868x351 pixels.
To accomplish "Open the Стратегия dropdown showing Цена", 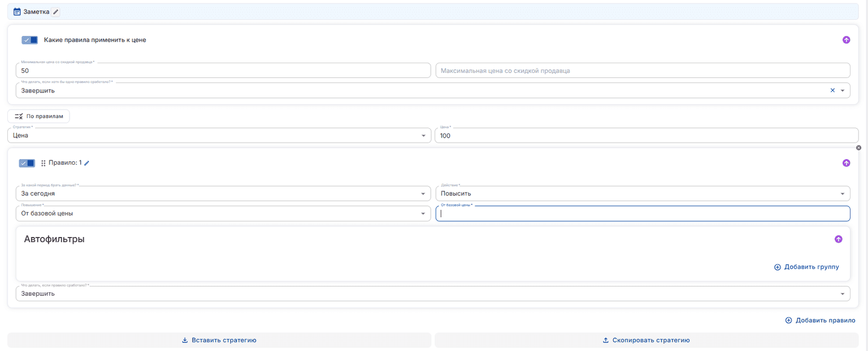I will point(219,135).
